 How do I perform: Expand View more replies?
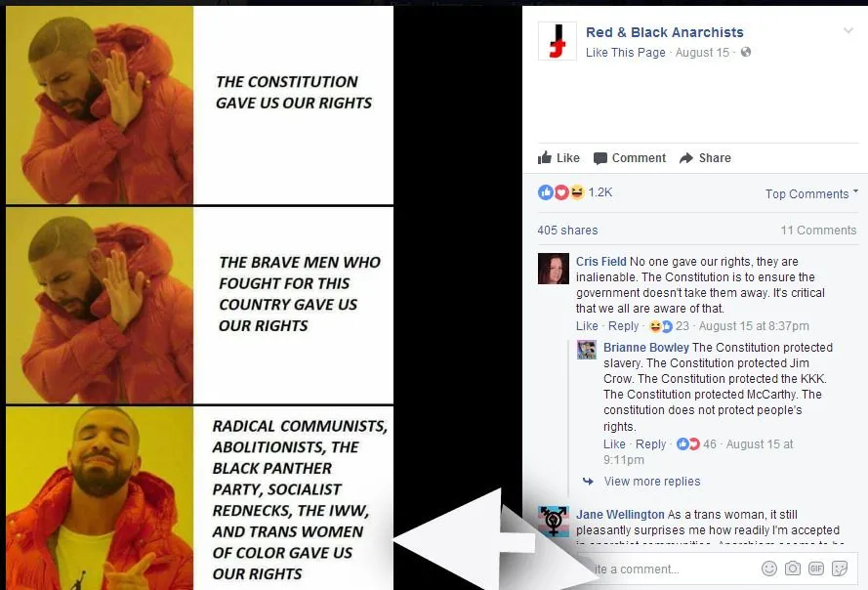click(652, 482)
